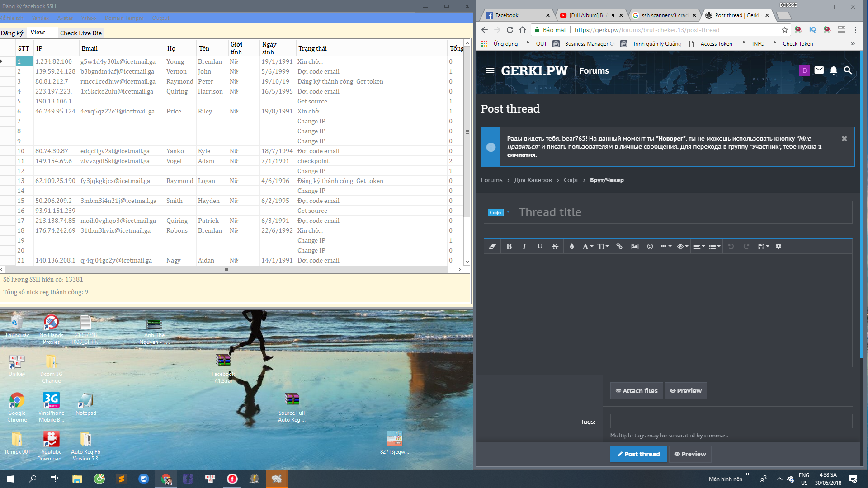Click the insert image icon

pyautogui.click(x=635, y=246)
